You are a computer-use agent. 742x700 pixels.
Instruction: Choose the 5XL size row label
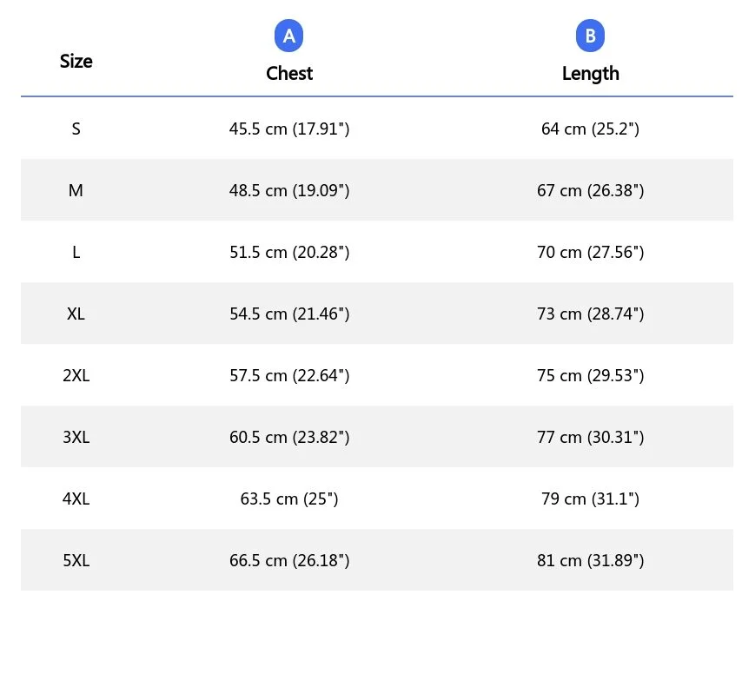(76, 560)
